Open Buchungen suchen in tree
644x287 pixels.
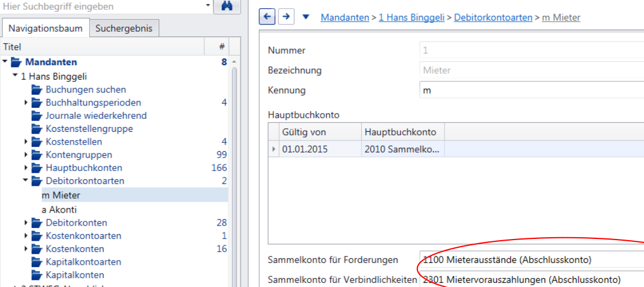point(86,89)
